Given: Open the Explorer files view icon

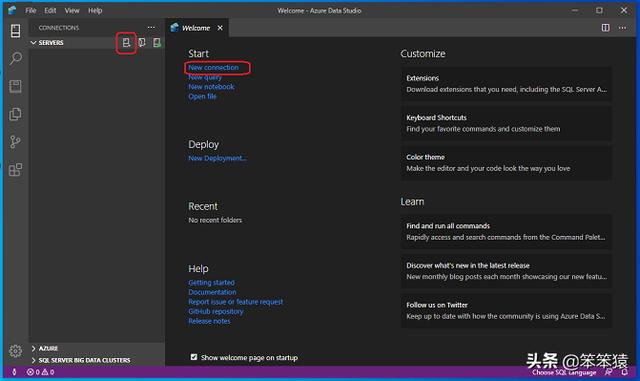Looking at the screenshot, I should pos(16,114).
